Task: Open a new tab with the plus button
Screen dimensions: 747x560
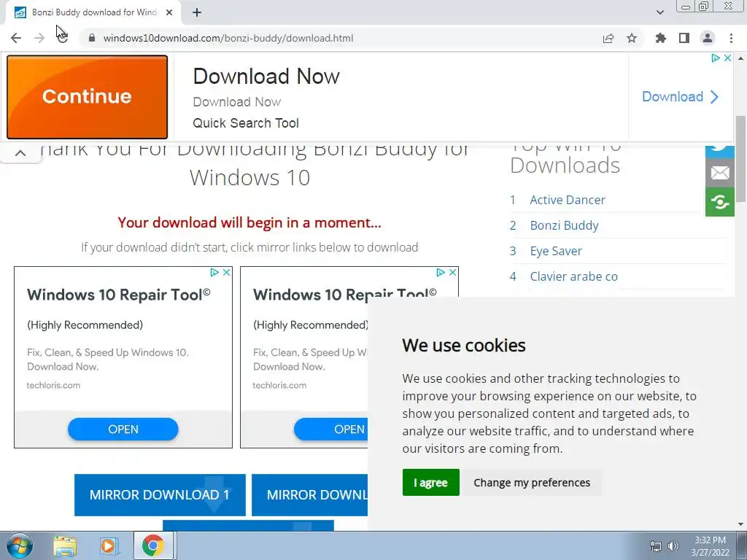Action: pyautogui.click(x=197, y=12)
